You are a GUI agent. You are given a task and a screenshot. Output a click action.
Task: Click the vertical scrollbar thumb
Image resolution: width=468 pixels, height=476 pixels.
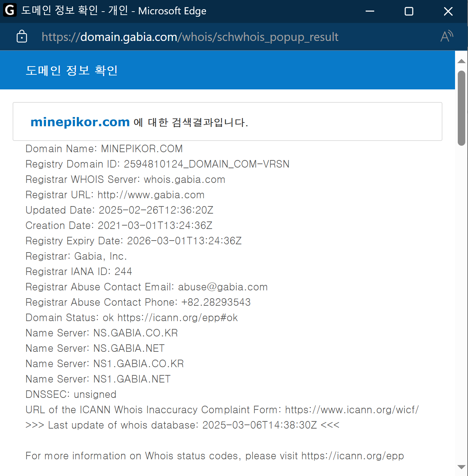click(x=462, y=108)
